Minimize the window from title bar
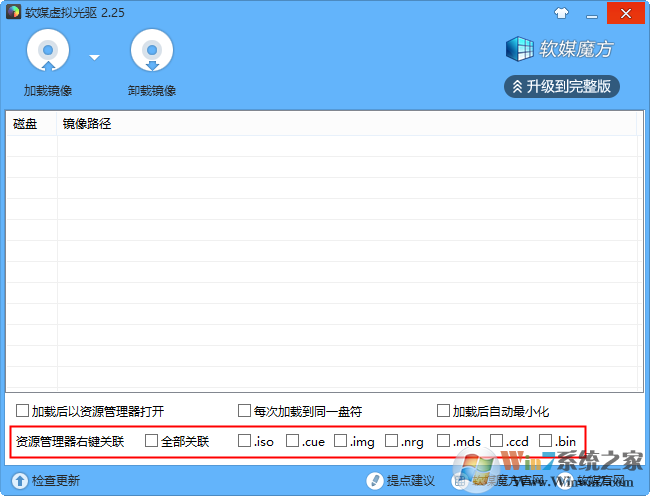650x496 pixels. [592, 13]
